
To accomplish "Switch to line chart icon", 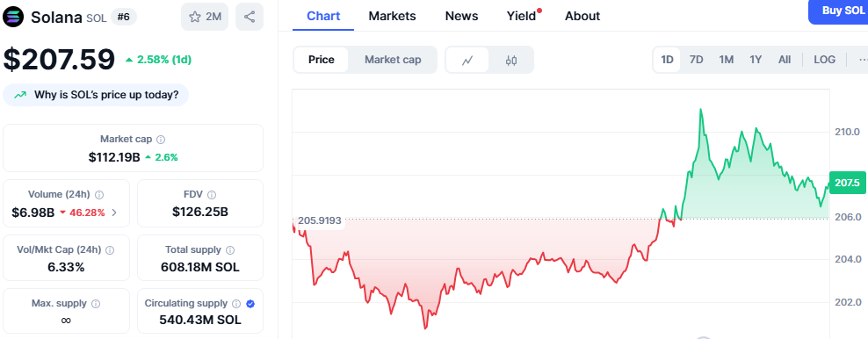I will [467, 60].
